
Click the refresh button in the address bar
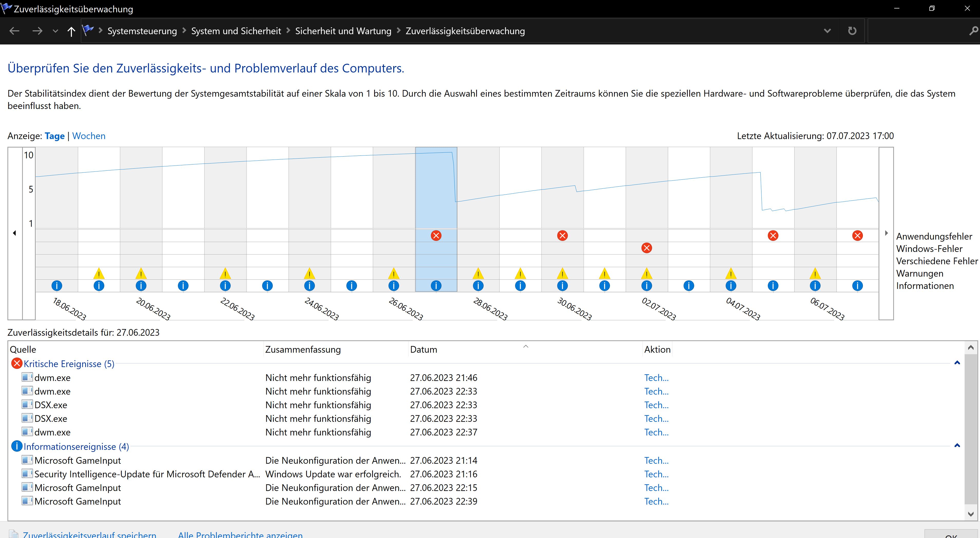[852, 31]
